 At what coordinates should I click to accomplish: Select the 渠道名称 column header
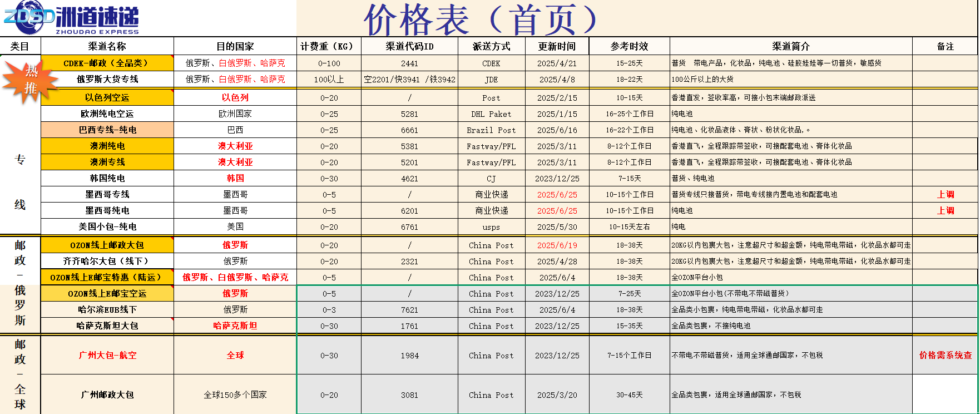coord(107,46)
